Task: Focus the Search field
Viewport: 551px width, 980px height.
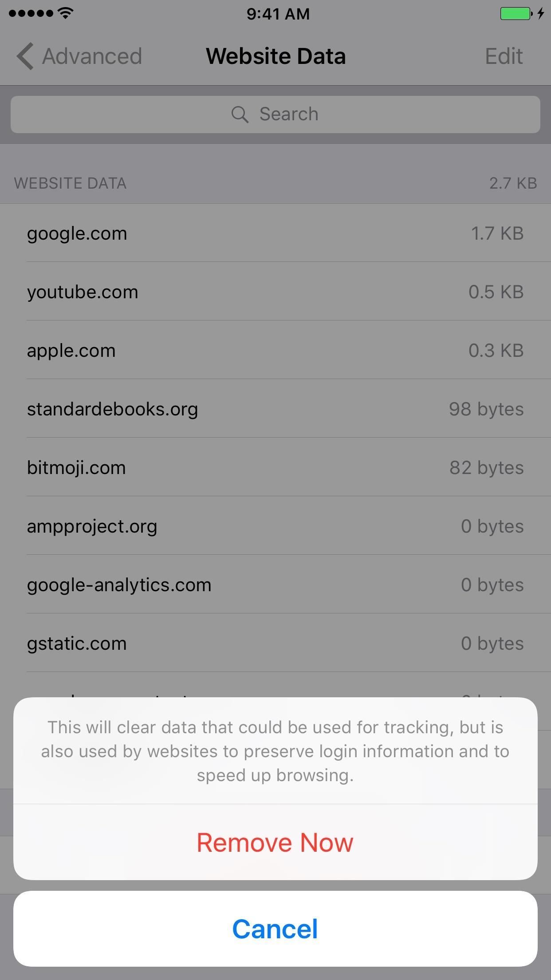Action: [x=275, y=115]
